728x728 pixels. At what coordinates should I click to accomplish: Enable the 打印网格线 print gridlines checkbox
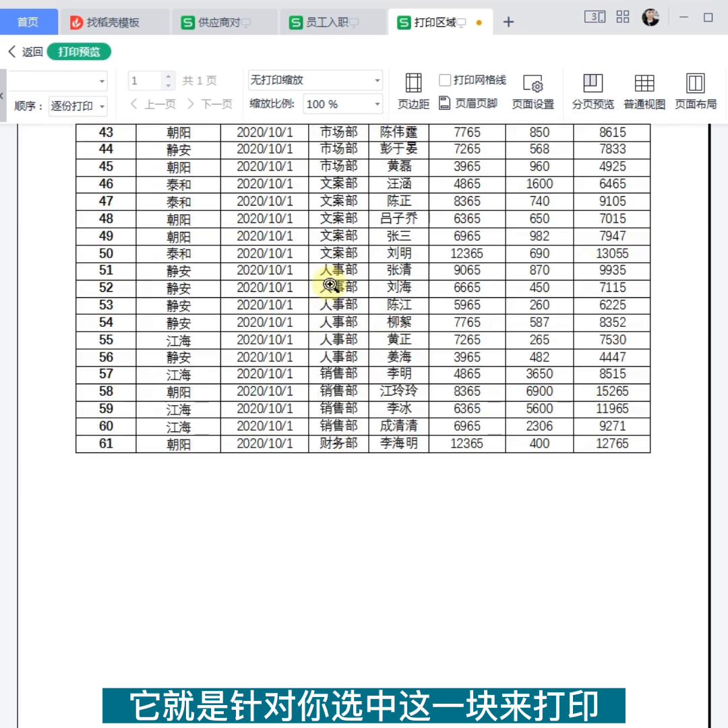coord(444,79)
